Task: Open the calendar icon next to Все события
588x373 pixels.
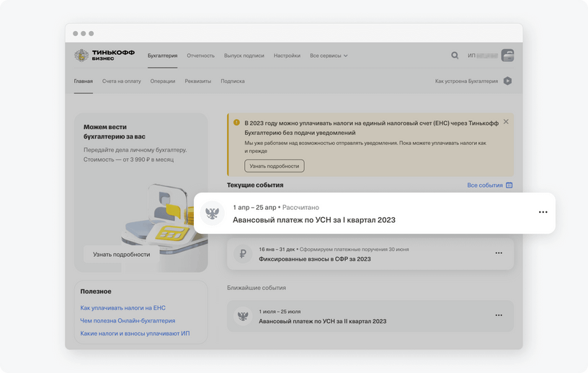Action: [509, 185]
